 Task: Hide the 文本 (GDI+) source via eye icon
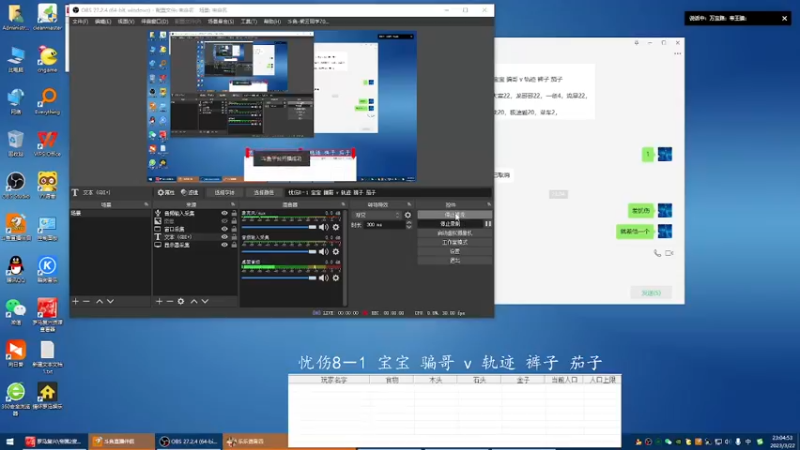pos(224,237)
